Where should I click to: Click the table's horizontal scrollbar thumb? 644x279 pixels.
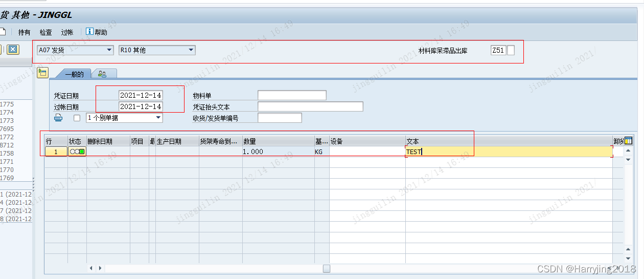327,268
